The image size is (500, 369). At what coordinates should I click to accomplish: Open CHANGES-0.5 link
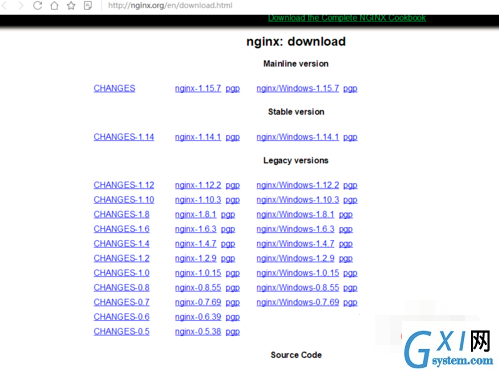(x=121, y=332)
